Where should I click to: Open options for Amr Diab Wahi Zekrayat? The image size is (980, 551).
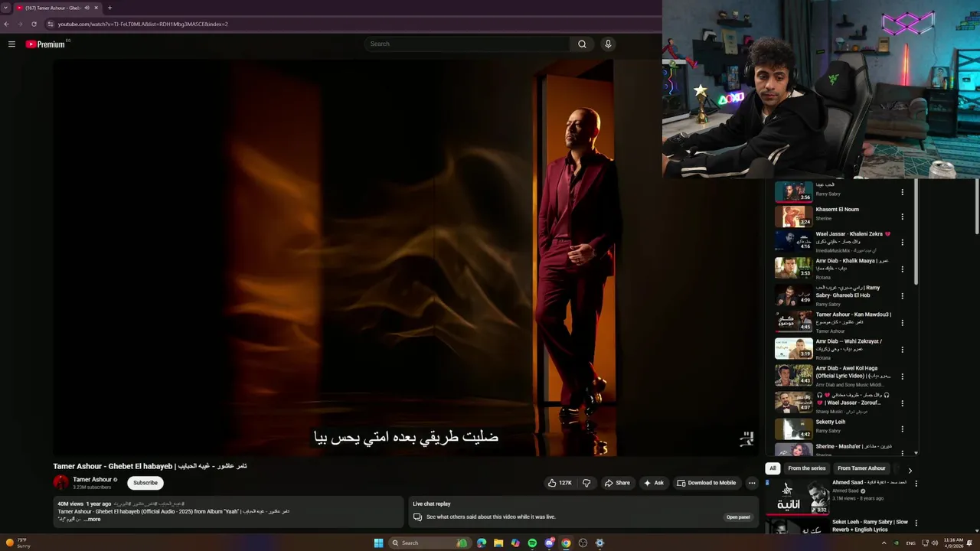coord(902,349)
